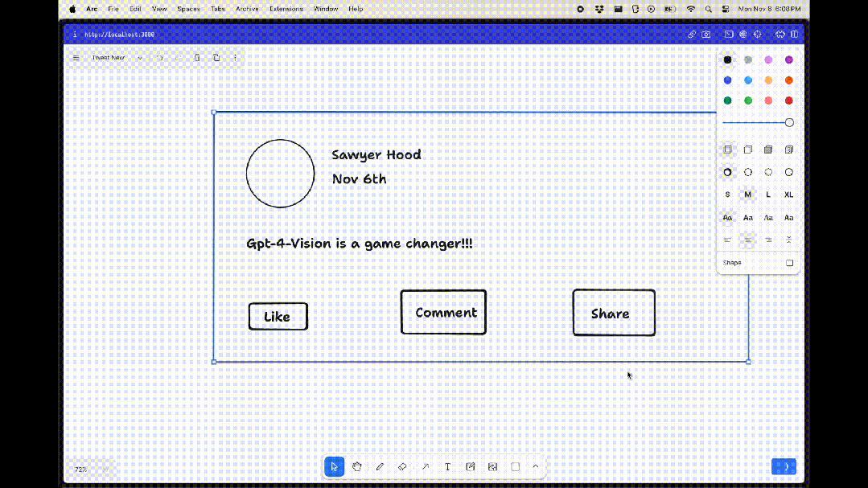This screenshot has height=488, width=868.
Task: Set dash style to dotted
Action: coord(768,173)
